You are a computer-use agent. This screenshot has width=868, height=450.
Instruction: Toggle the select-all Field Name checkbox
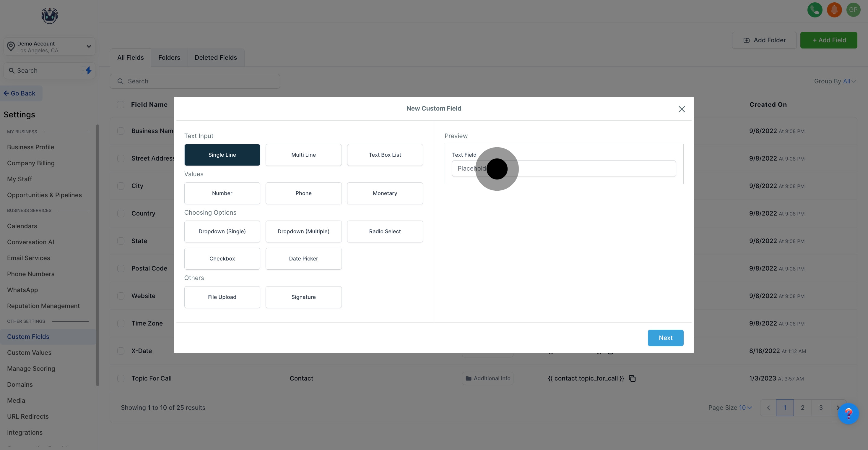click(x=120, y=105)
